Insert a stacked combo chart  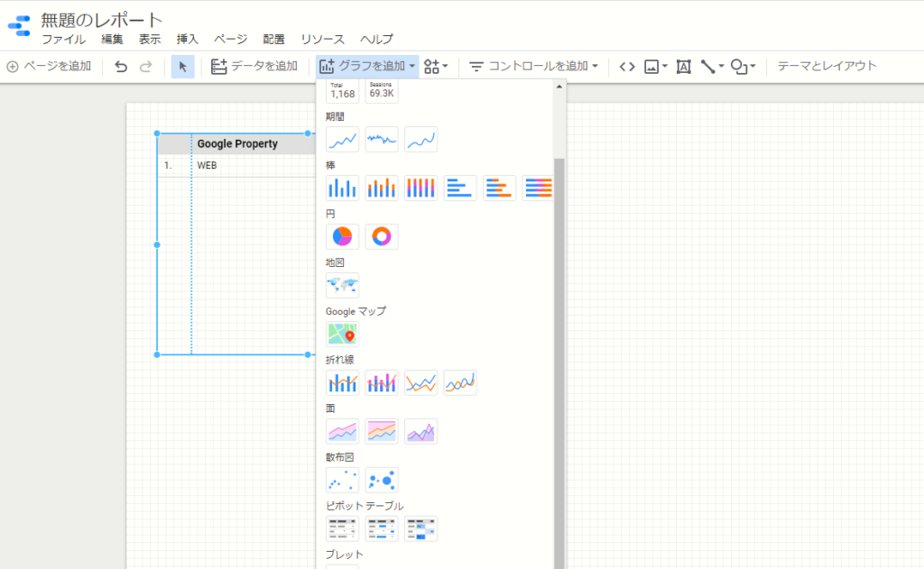pyautogui.click(x=382, y=383)
